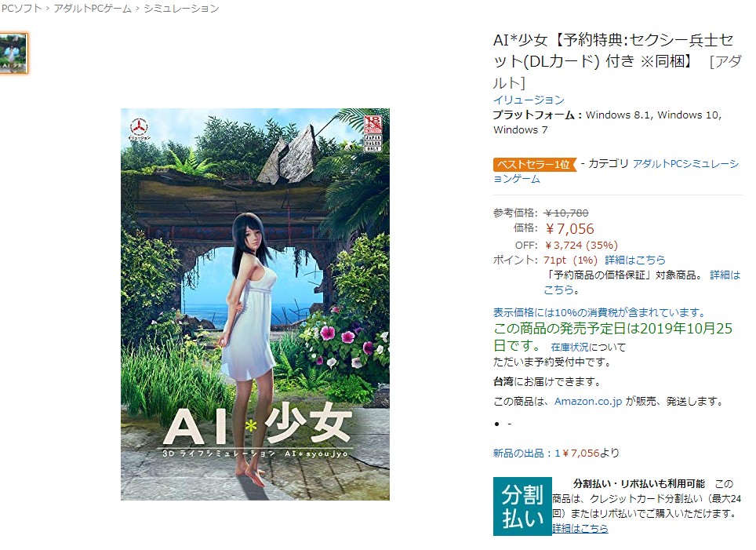756x550 pixels.
Task: Click the ¥7,056 amount in new offers
Action: click(x=581, y=453)
